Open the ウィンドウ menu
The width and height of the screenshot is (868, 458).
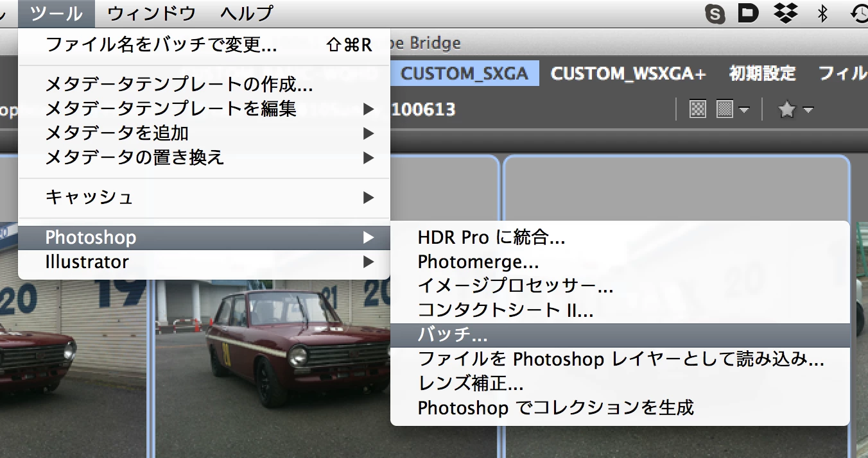(152, 13)
